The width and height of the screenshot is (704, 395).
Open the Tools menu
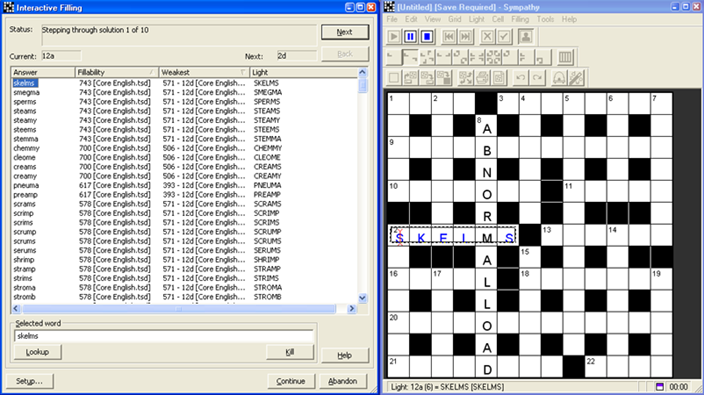pos(545,19)
